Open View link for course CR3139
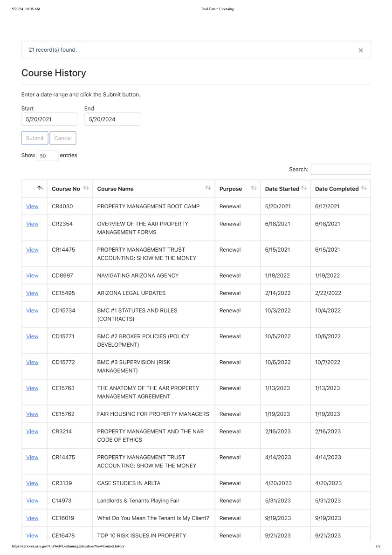 (32, 483)
